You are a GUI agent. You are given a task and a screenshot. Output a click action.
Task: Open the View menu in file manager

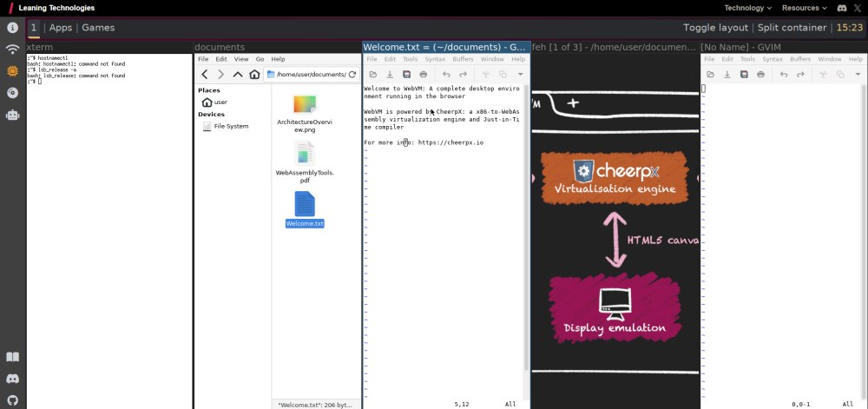[241, 59]
